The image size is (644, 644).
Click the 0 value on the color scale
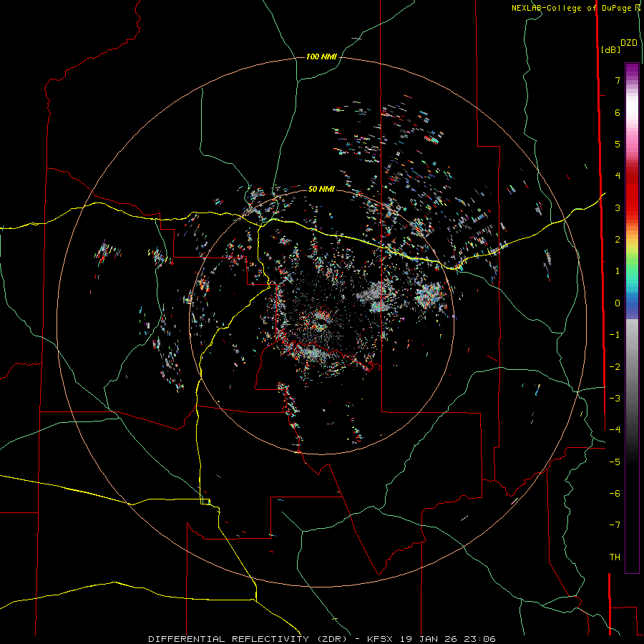point(618,303)
